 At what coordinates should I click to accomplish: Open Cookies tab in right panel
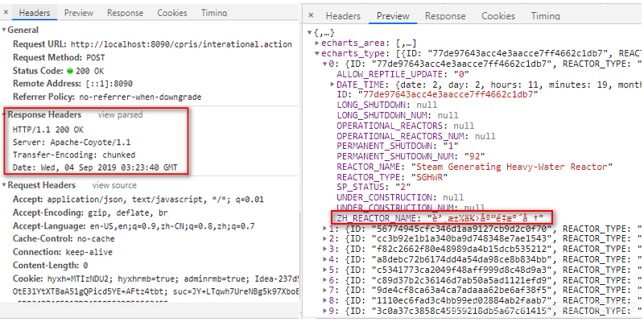click(x=497, y=16)
